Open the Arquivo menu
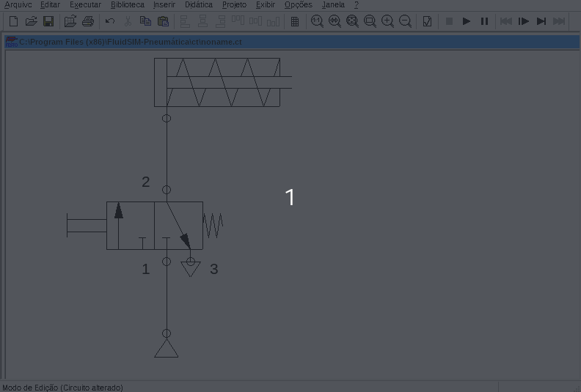This screenshot has height=392, width=581. (x=18, y=5)
